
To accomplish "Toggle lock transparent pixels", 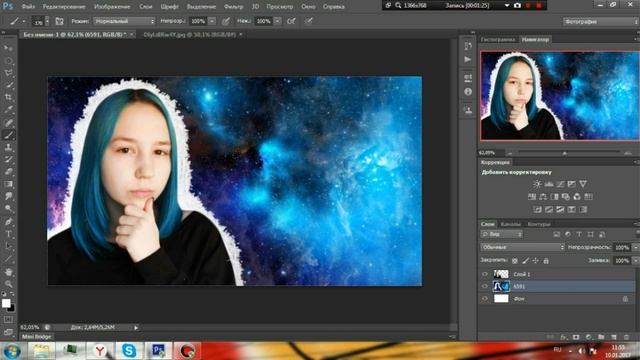I will coord(515,260).
